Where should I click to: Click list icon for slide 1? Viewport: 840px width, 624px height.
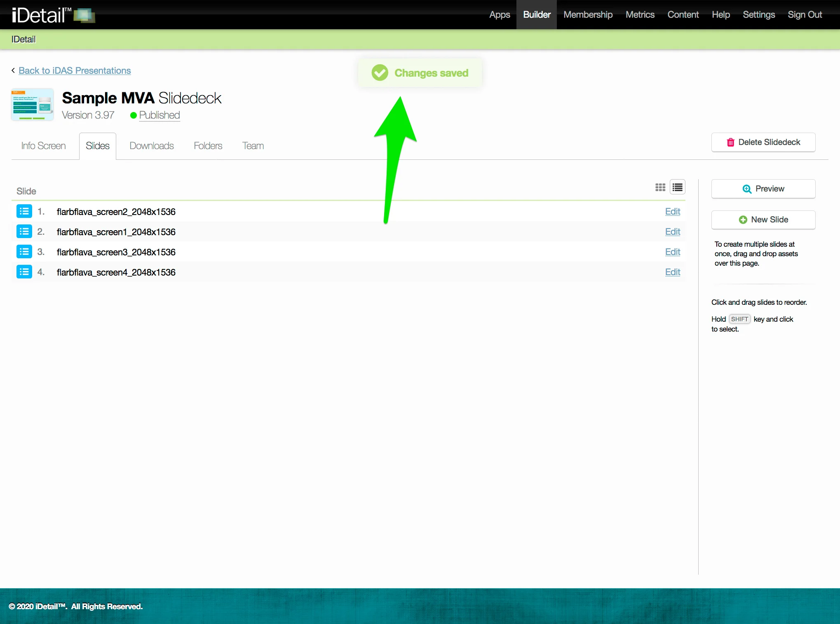(24, 211)
